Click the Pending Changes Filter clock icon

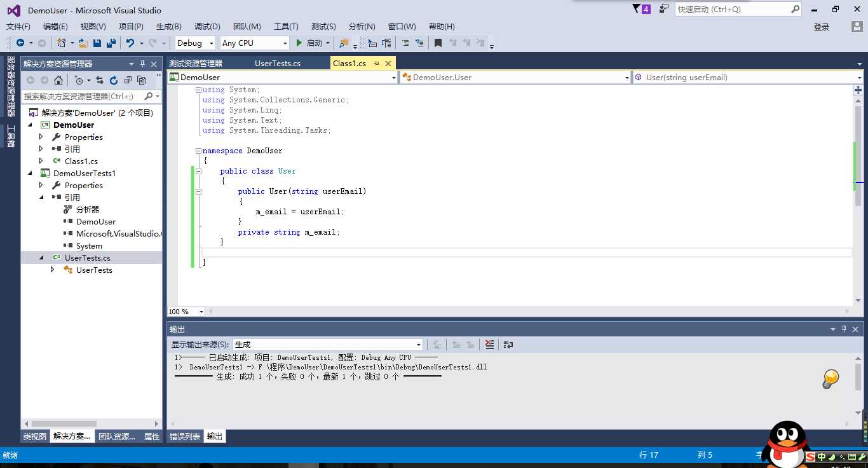click(78, 80)
